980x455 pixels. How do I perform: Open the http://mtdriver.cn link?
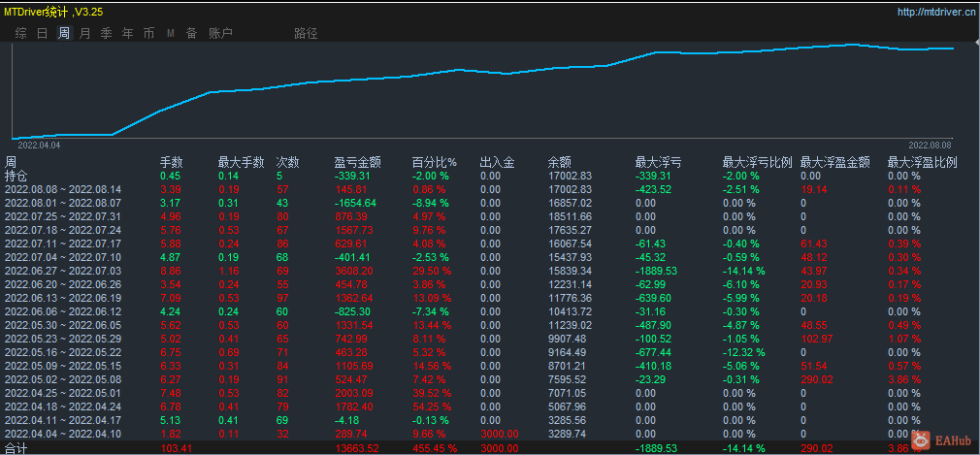click(x=937, y=12)
